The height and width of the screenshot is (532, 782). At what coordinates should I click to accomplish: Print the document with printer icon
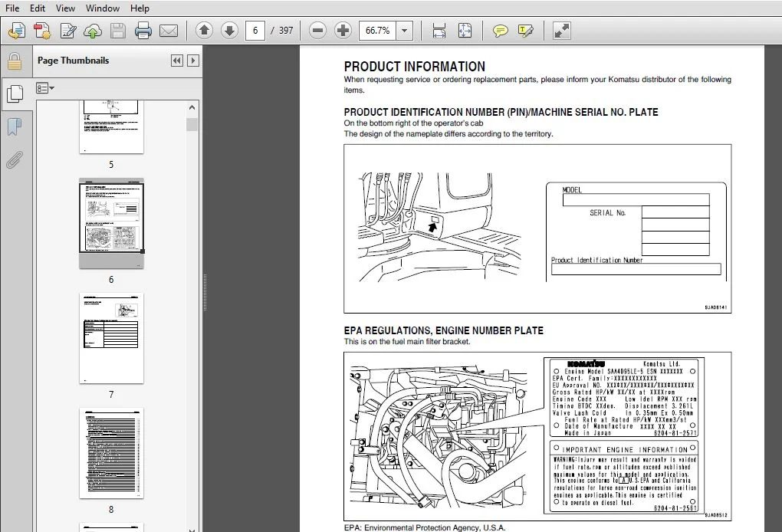pos(143,31)
